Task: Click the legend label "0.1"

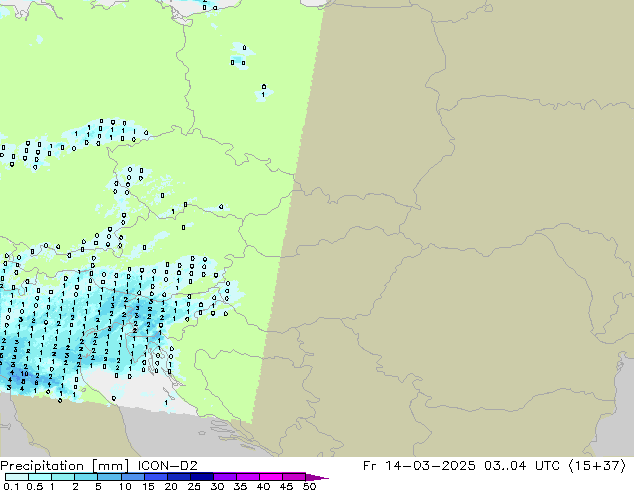Action: tap(11, 486)
